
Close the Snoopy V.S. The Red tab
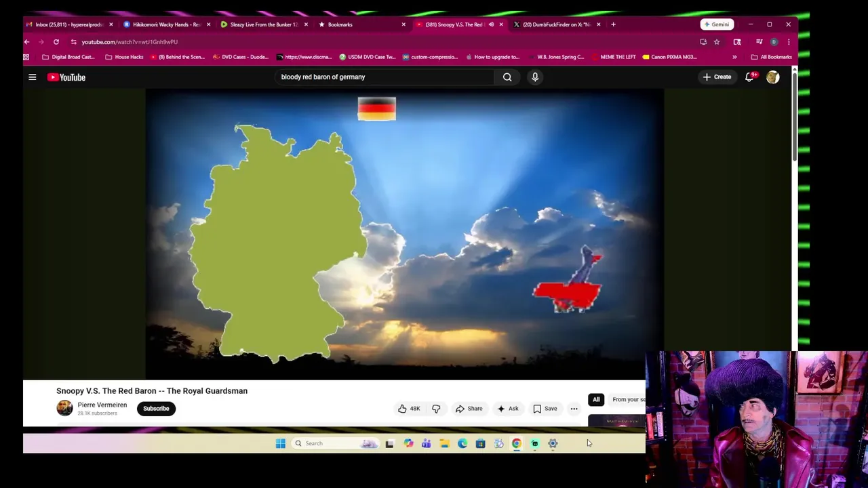(x=501, y=24)
